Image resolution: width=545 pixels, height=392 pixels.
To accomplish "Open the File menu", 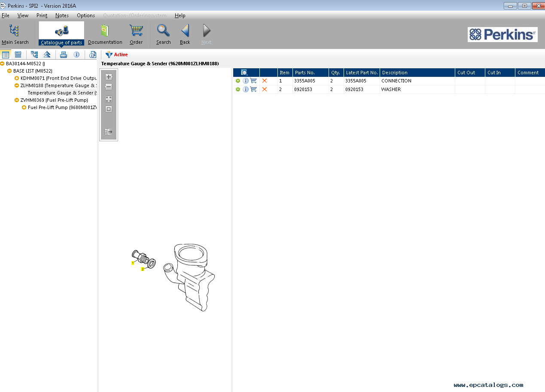I will 6,15.
